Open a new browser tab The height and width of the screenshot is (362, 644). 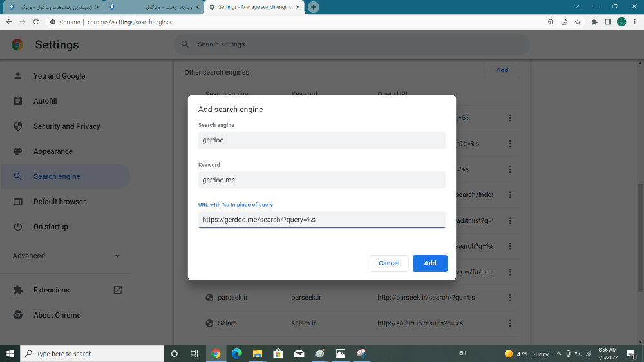click(314, 7)
